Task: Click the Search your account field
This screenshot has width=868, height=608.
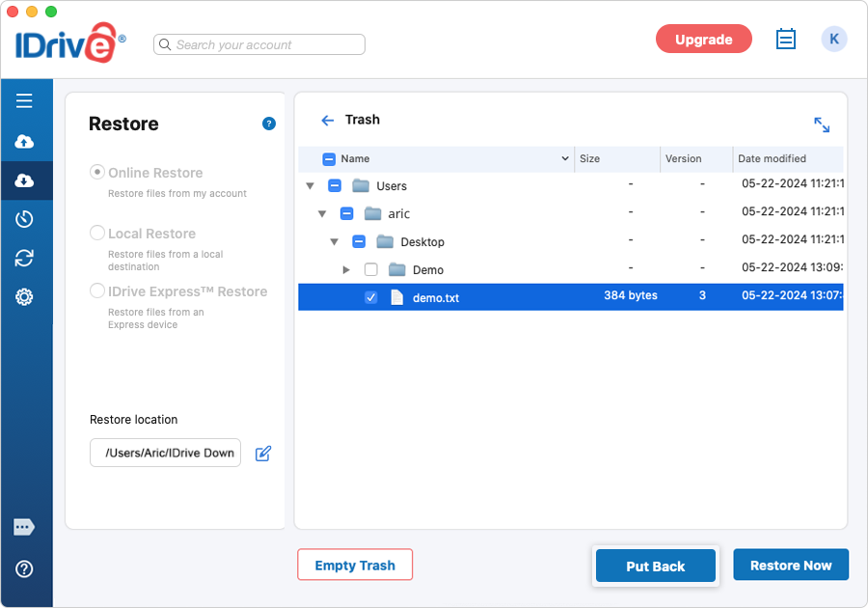Action: click(x=259, y=44)
